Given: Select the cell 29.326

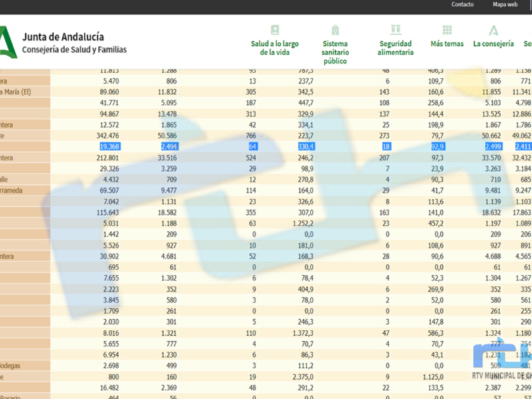Looking at the screenshot, I should click(109, 169).
